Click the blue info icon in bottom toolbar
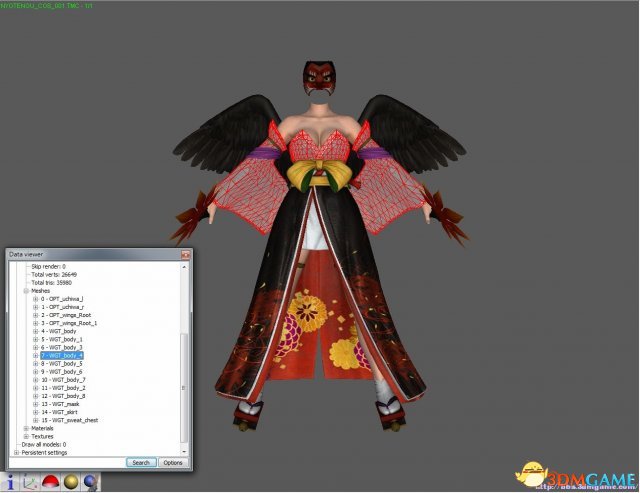This screenshot has height=493, width=640. [x=11, y=482]
